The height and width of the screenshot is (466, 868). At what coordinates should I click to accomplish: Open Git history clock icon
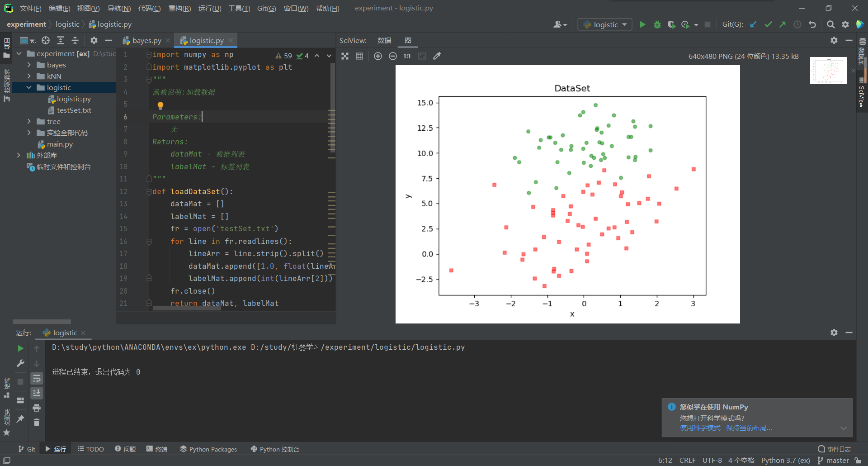point(797,24)
